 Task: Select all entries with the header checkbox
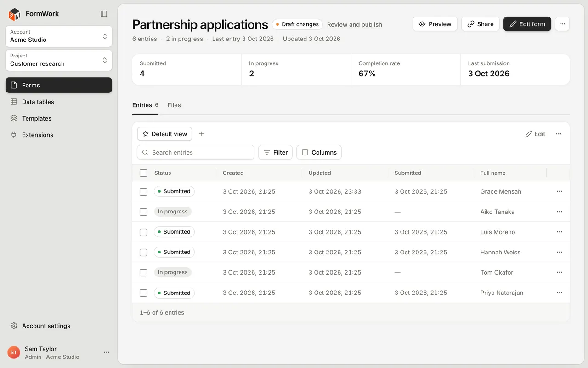pyautogui.click(x=143, y=173)
